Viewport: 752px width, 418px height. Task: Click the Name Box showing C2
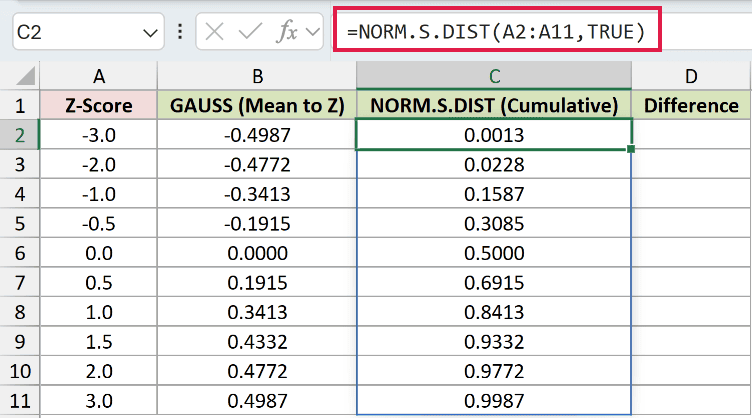(88, 32)
